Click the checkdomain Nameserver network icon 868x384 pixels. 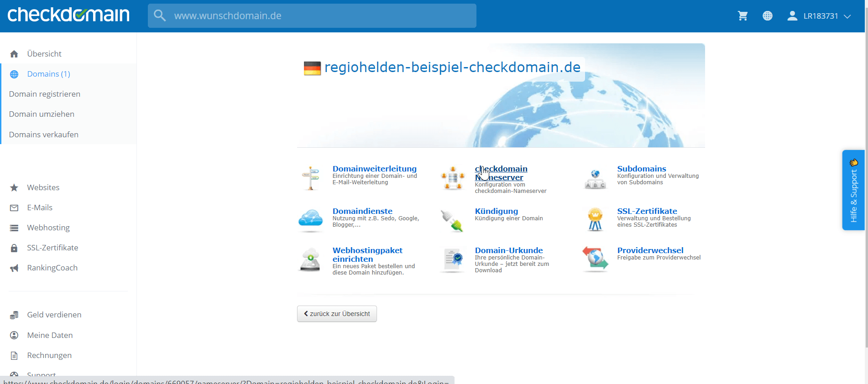click(x=453, y=178)
